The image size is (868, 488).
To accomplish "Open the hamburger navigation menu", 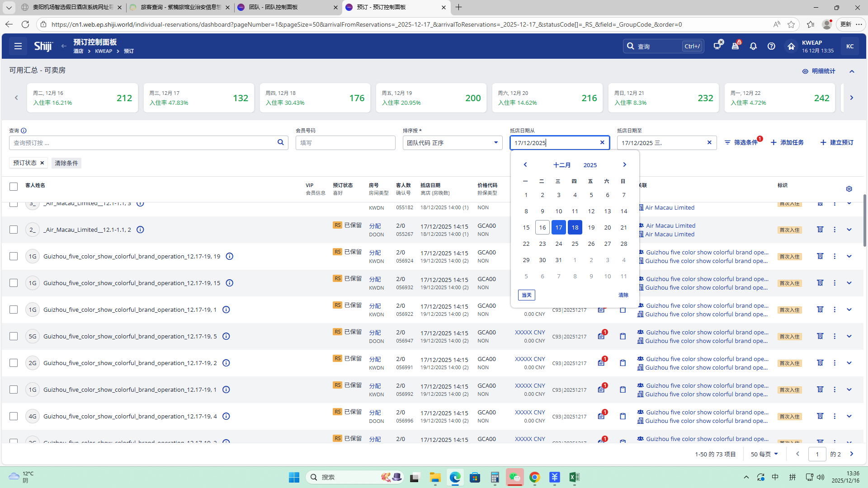I will 18,46.
